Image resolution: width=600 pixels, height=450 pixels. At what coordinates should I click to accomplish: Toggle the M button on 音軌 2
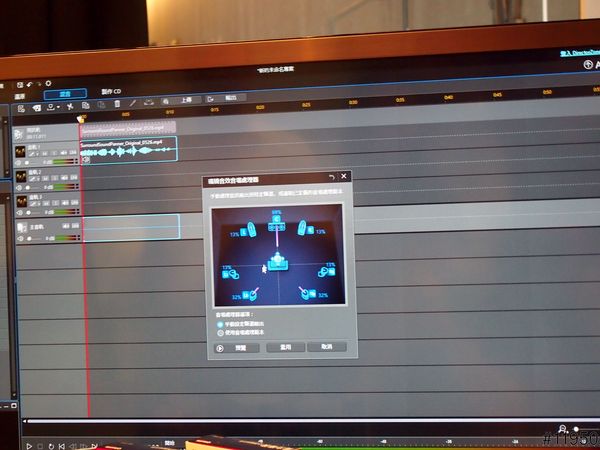pyautogui.click(x=45, y=178)
